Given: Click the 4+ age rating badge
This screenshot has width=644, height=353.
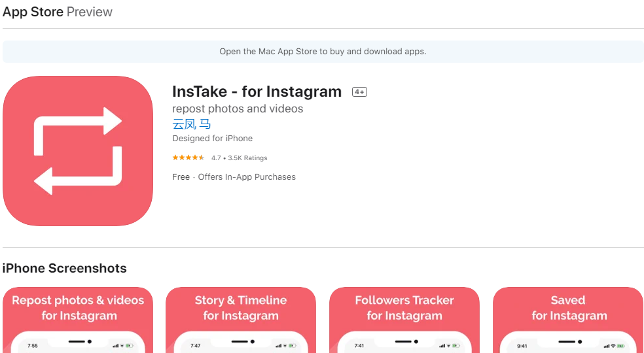Looking at the screenshot, I should [359, 92].
